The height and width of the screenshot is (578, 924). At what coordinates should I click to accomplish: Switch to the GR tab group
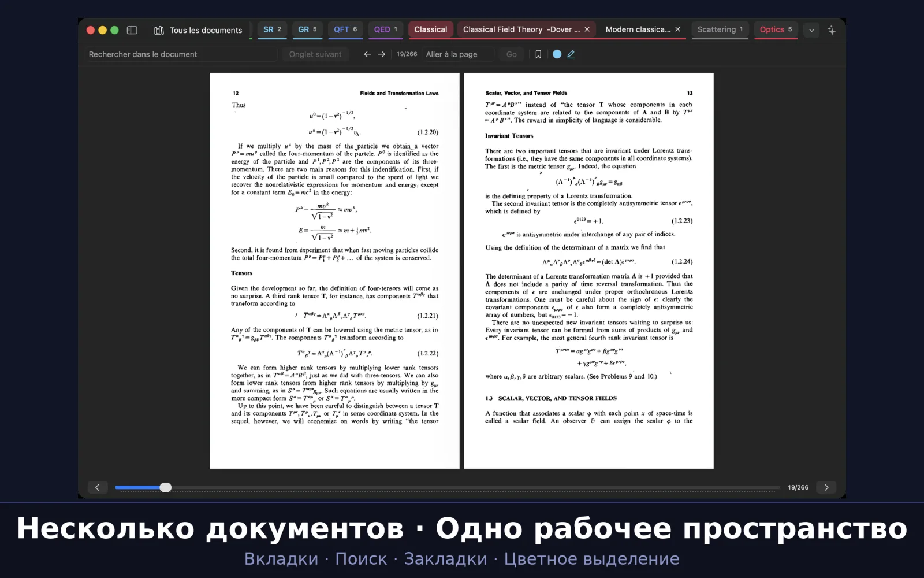click(307, 29)
